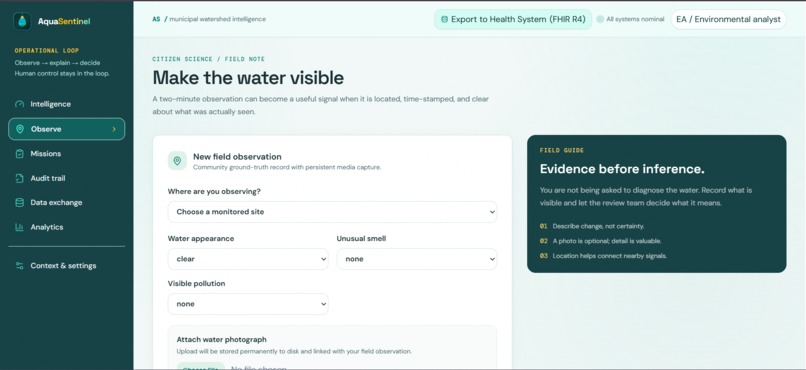The image size is (806, 370).
Task: Click 'Describe change, not certainty.' guide item
Action: 598,226
